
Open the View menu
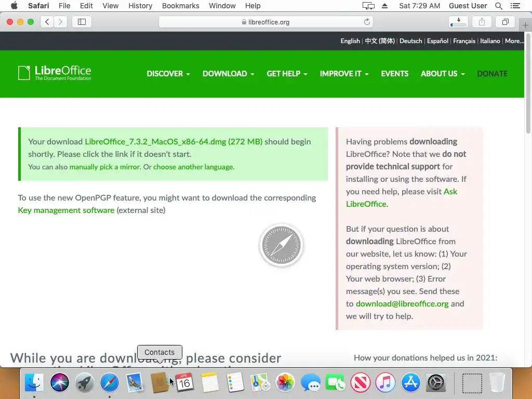pos(111,6)
